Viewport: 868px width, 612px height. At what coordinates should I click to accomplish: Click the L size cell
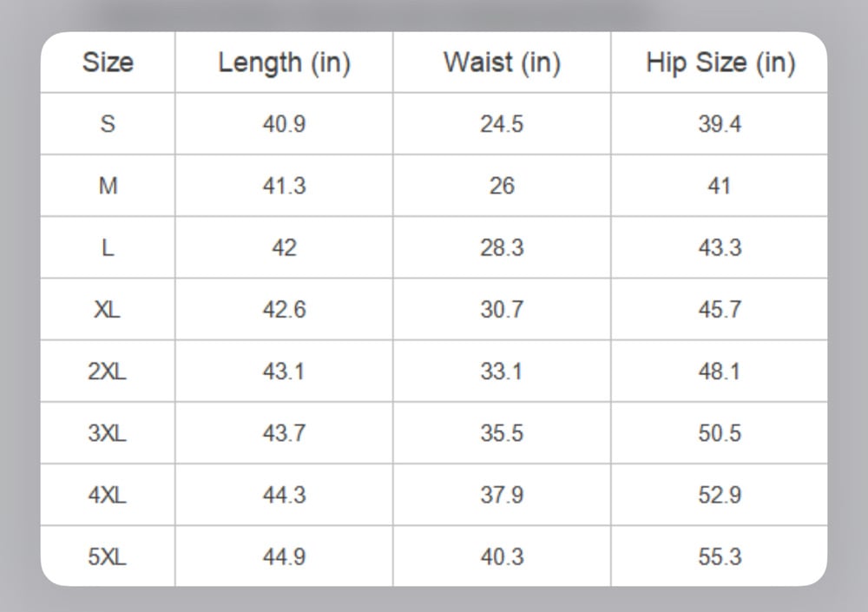pos(108,247)
